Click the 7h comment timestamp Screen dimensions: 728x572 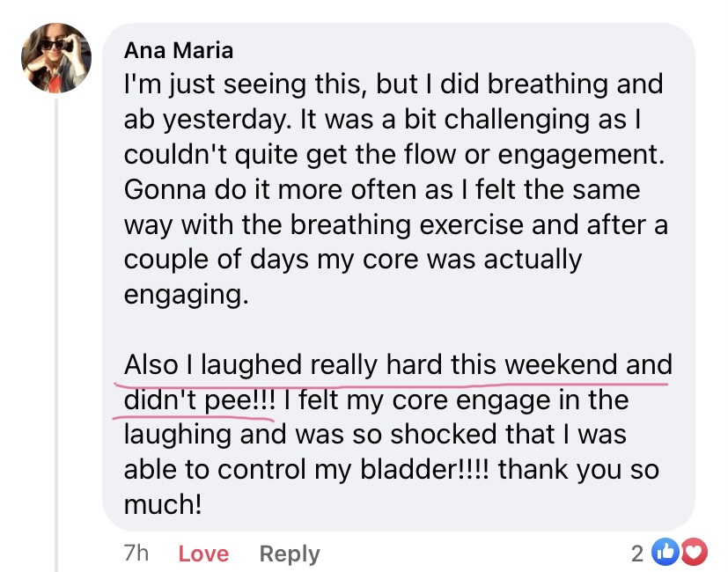tap(136, 554)
